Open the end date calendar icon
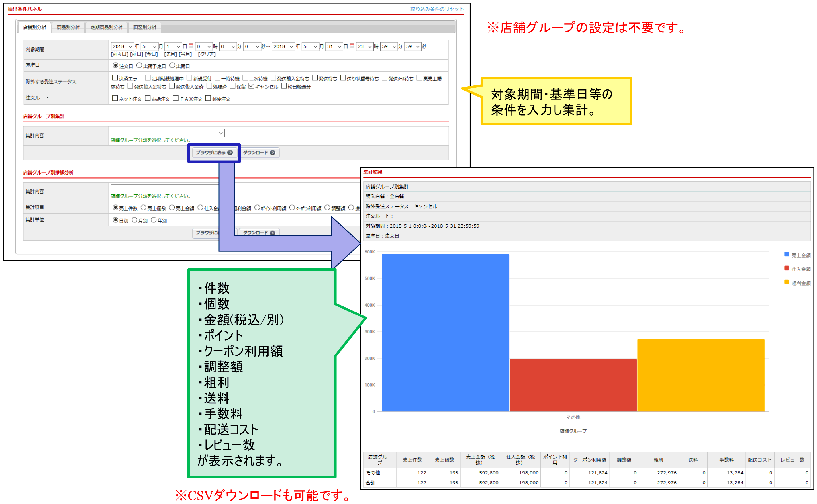 [x=352, y=46]
